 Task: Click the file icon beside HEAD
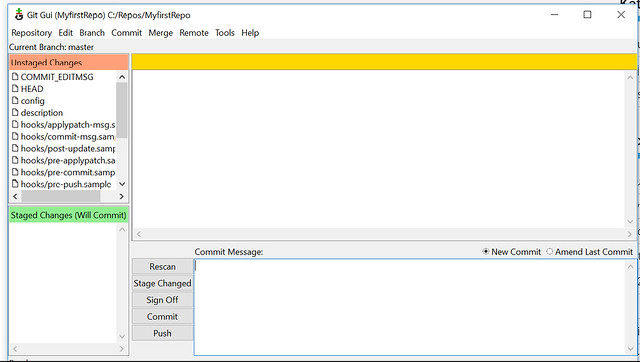click(x=16, y=89)
